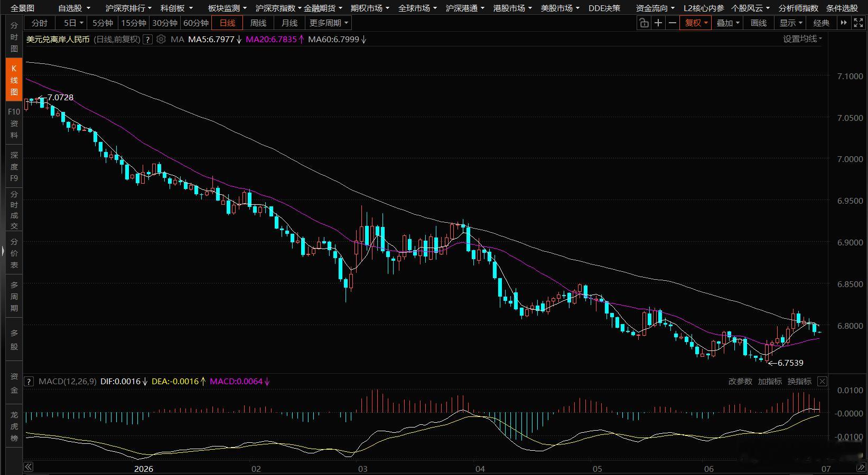Open DDE决策 menu
The height and width of the screenshot is (475, 868).
pyautogui.click(x=604, y=8)
